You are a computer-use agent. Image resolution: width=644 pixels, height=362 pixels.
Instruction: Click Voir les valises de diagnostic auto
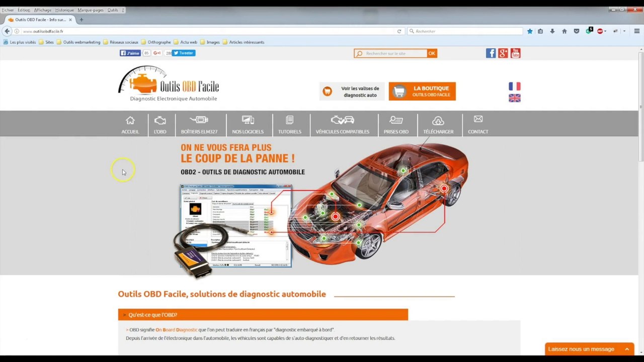coord(351,92)
